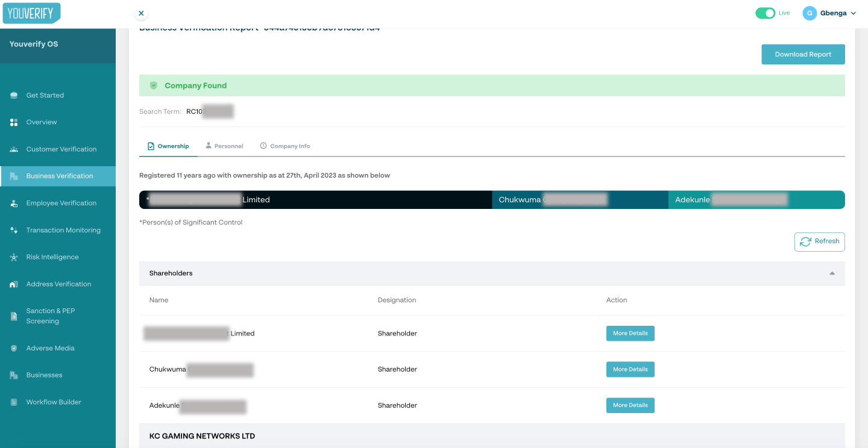The width and height of the screenshot is (868, 448).
Task: Open the Businesses section
Action: click(45, 375)
